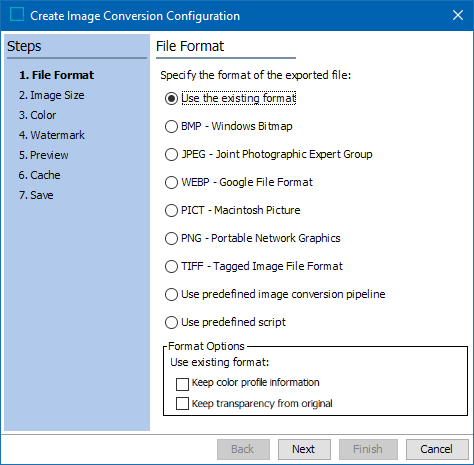
Task: Click the Next button
Action: [304, 449]
